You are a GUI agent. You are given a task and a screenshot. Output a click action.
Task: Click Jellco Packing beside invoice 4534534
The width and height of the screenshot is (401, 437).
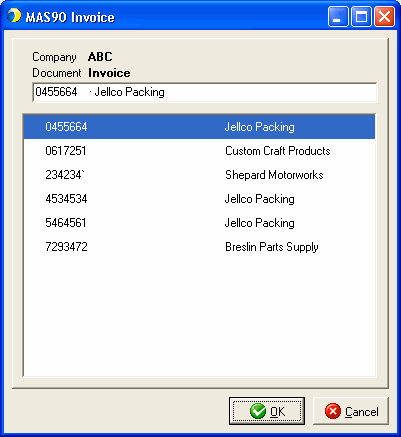pos(259,199)
